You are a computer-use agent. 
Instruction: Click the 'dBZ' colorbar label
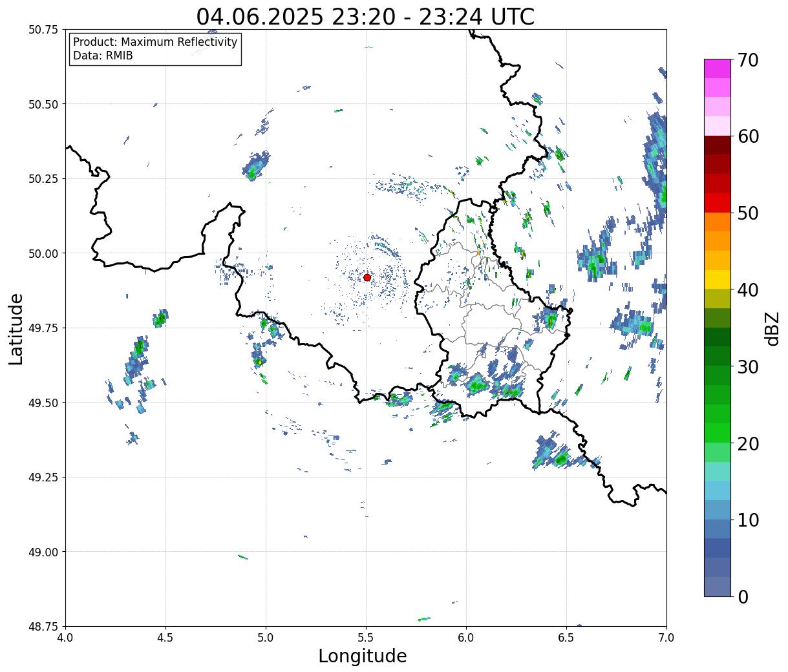(x=772, y=328)
